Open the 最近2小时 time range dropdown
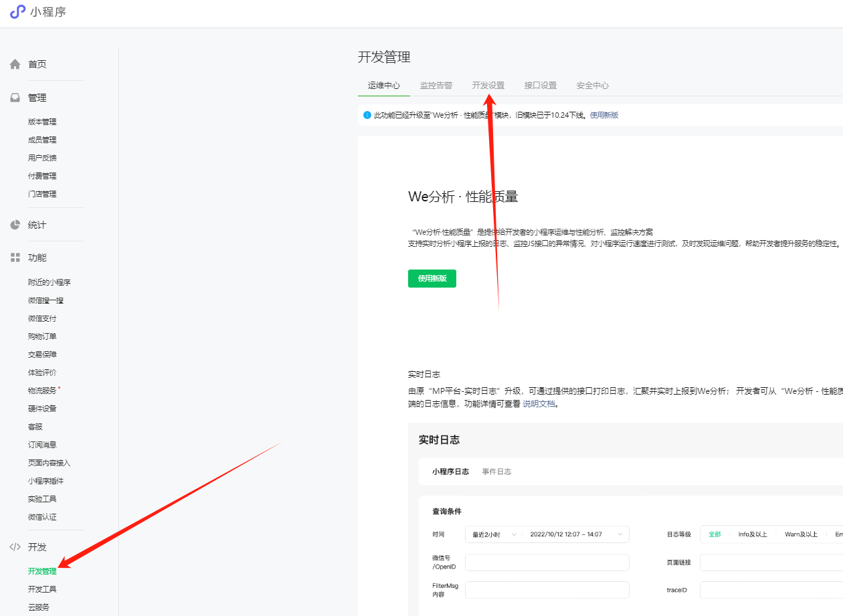Screen dimensions: 843x616 (494, 534)
